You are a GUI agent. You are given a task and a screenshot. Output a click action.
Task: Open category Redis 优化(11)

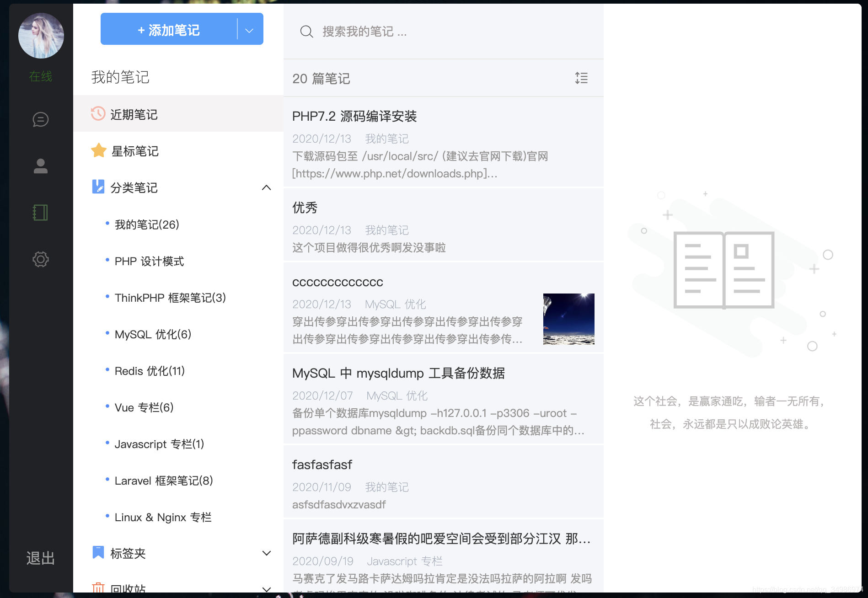tap(150, 371)
